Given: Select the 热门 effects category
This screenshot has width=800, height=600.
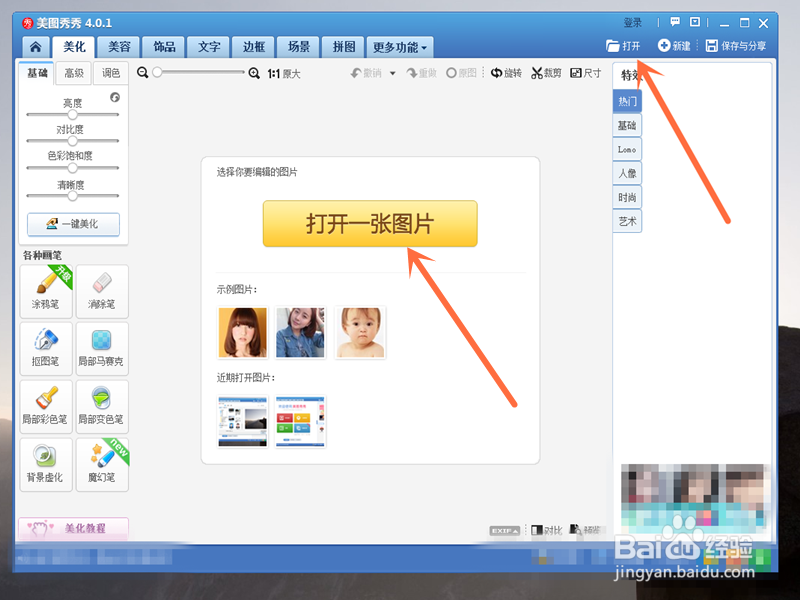Looking at the screenshot, I should [627, 102].
